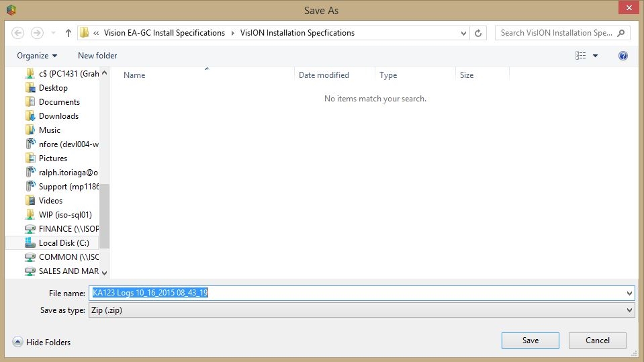Click the Cancel button
The height and width of the screenshot is (362, 644).
(597, 341)
